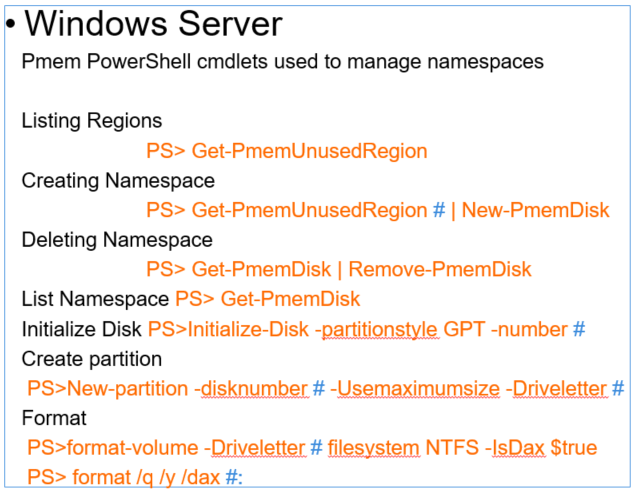Click the "New-PmemDisk" text
This screenshot has width=636, height=492.
pos(535,210)
